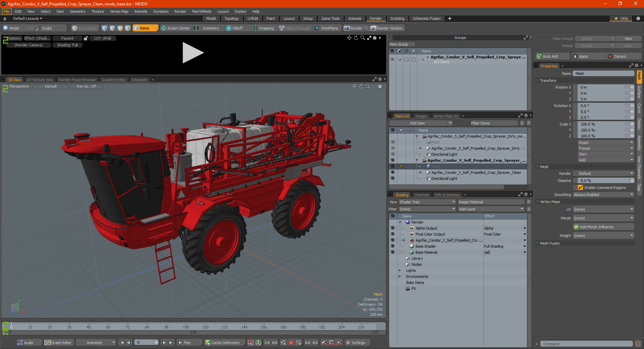This screenshot has width=644, height=349.
Task: Hide Agrifac_Condor_V_Self_Propelled_Crop_Sprayer_Clean item
Action: (x=392, y=172)
